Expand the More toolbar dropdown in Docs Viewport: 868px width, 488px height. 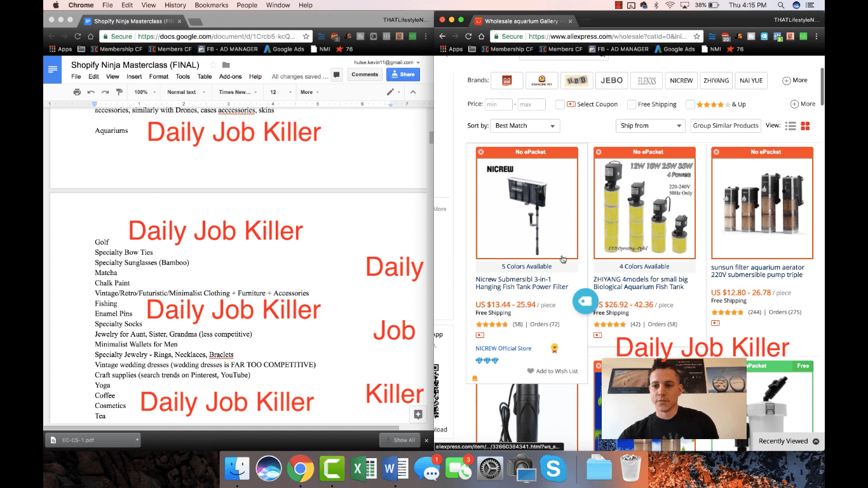tap(309, 92)
